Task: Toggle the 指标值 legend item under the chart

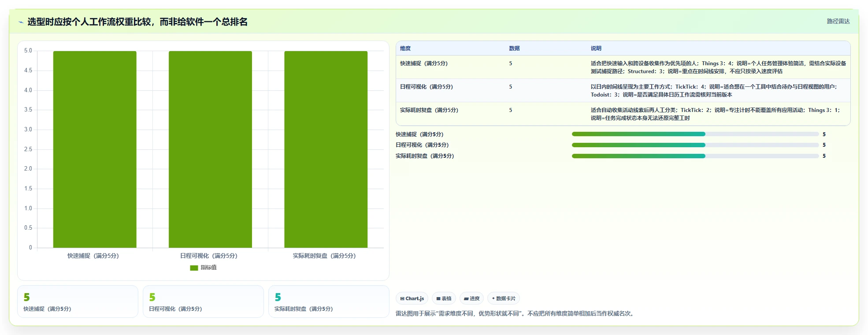Action: click(203, 268)
